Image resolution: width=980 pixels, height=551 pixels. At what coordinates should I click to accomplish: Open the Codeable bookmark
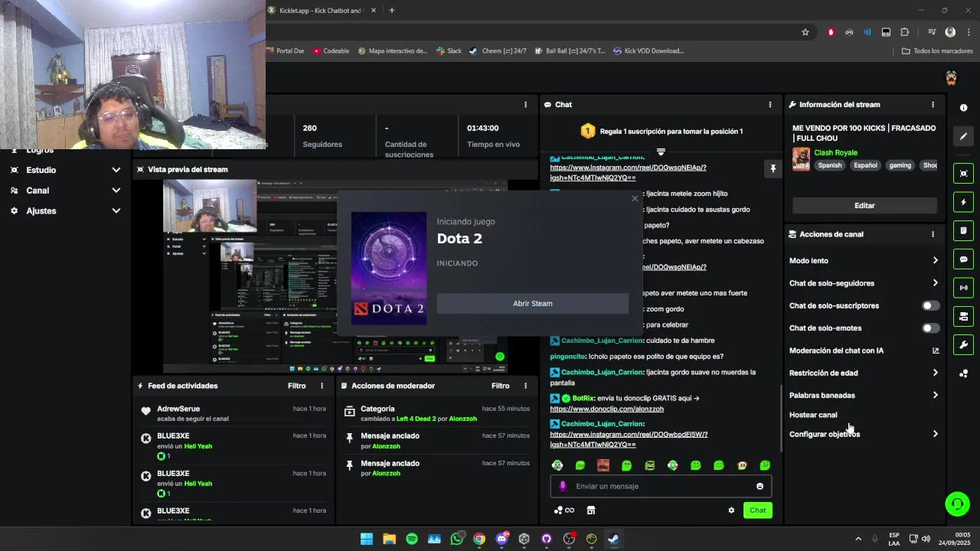331,51
